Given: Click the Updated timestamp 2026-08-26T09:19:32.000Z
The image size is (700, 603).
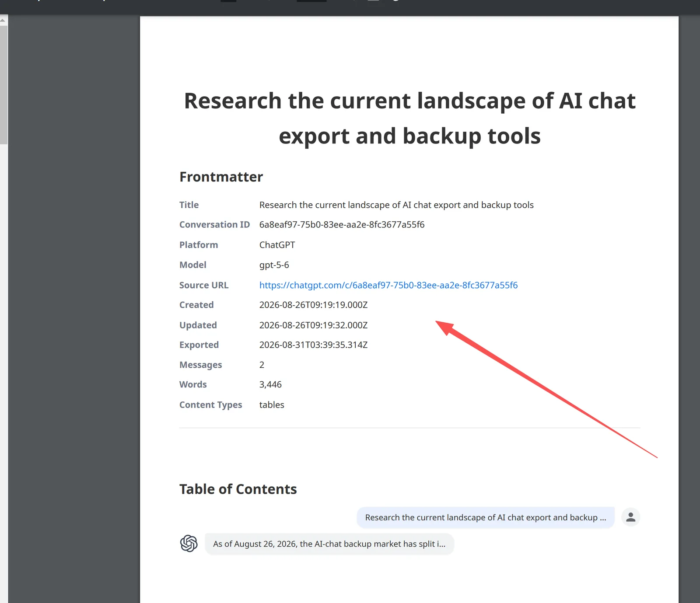Looking at the screenshot, I should click(313, 325).
